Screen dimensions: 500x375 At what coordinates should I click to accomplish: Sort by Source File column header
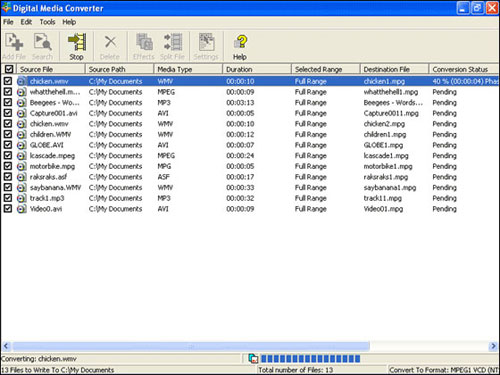click(51, 69)
